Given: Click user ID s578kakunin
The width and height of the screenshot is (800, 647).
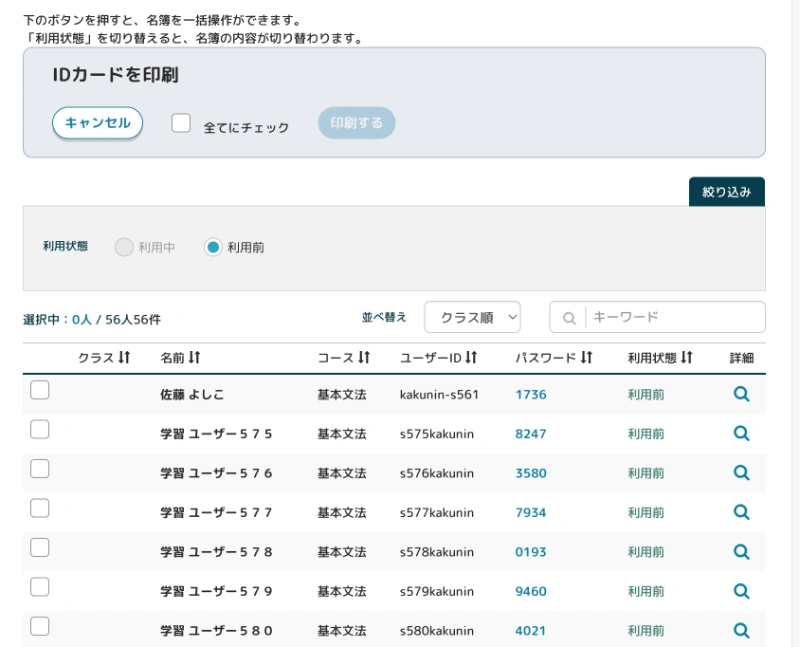Looking at the screenshot, I should click(437, 552).
